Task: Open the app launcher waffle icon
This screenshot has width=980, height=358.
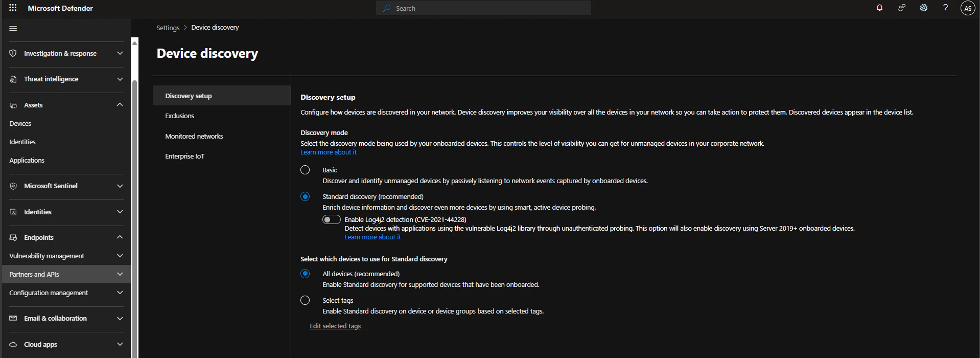Action: coord(13,8)
